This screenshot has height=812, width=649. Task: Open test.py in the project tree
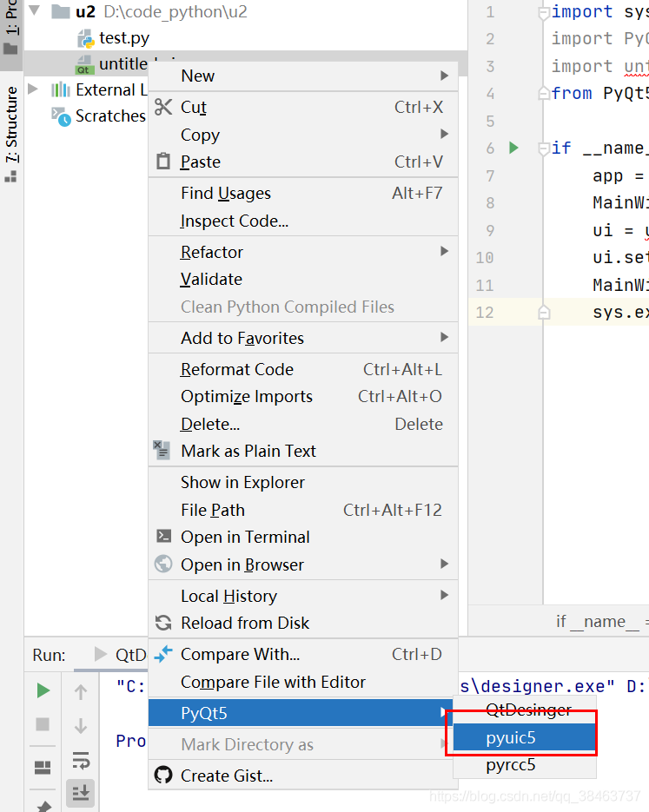tap(123, 38)
